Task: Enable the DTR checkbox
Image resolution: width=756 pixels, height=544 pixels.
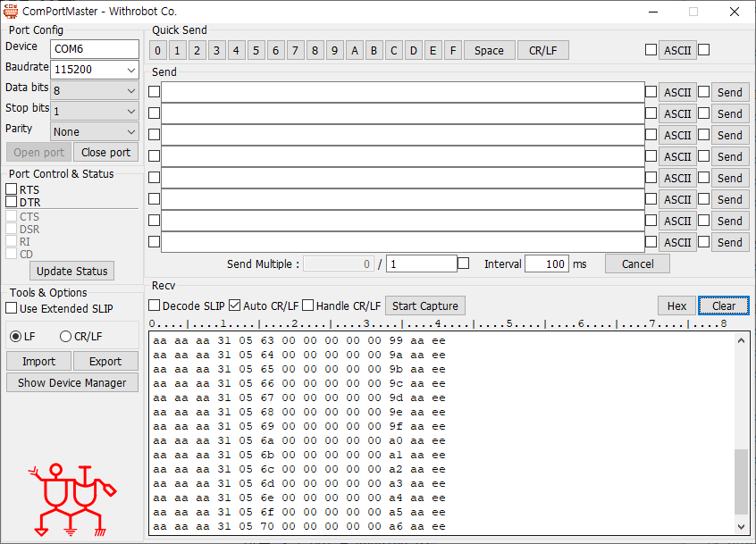Action: pyautogui.click(x=11, y=201)
